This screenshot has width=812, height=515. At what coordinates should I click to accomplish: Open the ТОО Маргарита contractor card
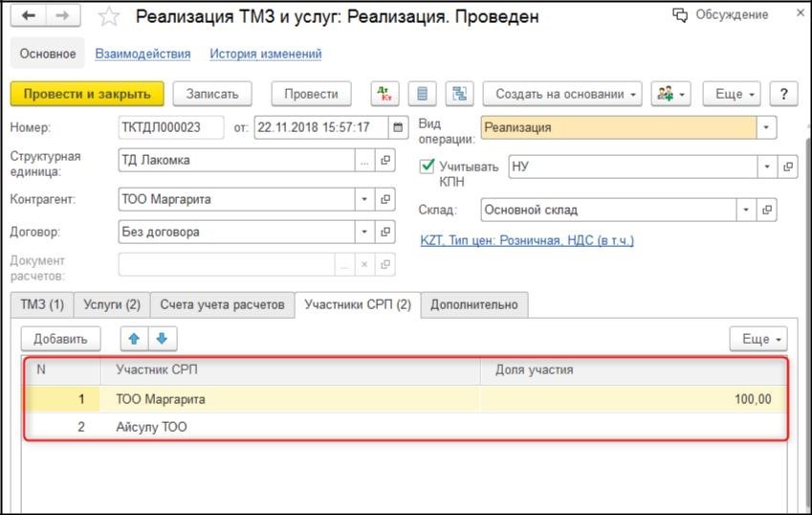coord(385,199)
